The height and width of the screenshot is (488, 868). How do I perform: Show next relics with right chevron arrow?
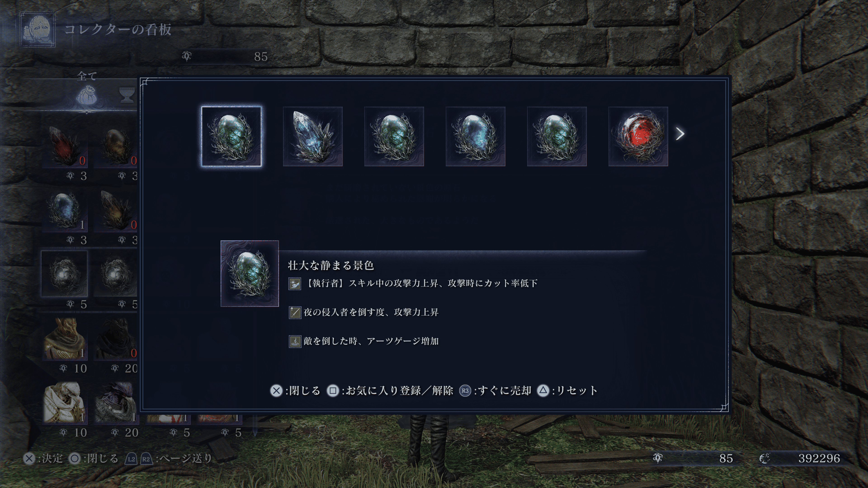coord(680,134)
